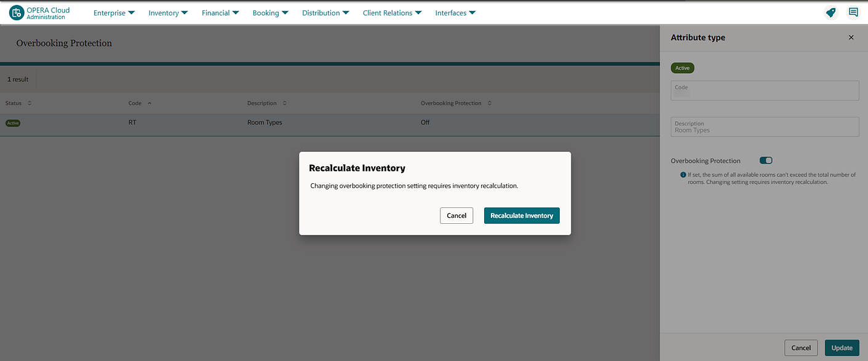Expand the Financial menu
The width and height of the screenshot is (868, 361).
point(220,13)
